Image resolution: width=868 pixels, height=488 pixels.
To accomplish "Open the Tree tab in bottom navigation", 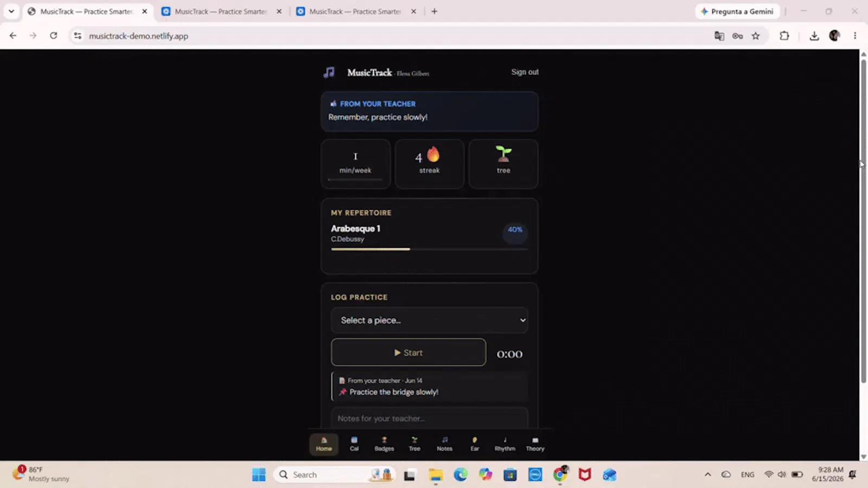I will 414,444.
